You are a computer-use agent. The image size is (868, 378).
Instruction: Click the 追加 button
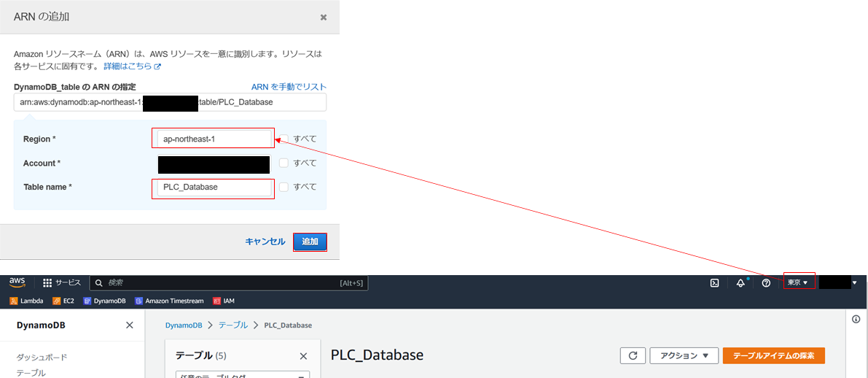[x=310, y=242]
